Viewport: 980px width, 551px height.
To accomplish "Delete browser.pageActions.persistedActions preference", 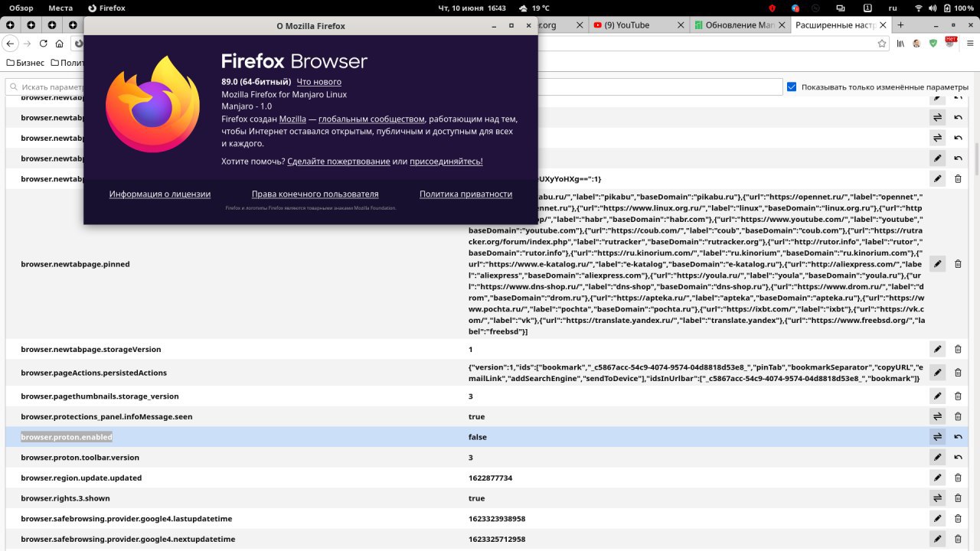I will pyautogui.click(x=958, y=373).
